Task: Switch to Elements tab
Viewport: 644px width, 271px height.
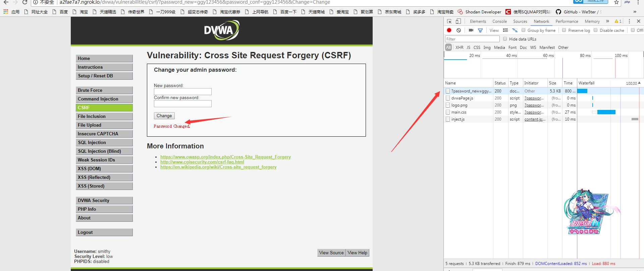Action: click(478, 21)
